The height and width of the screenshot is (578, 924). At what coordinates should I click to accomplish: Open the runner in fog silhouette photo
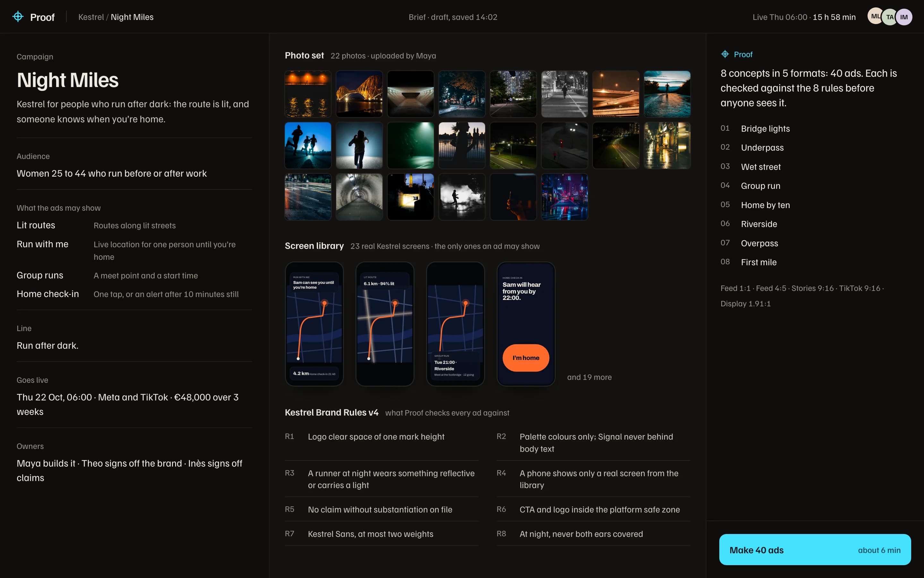(462, 197)
